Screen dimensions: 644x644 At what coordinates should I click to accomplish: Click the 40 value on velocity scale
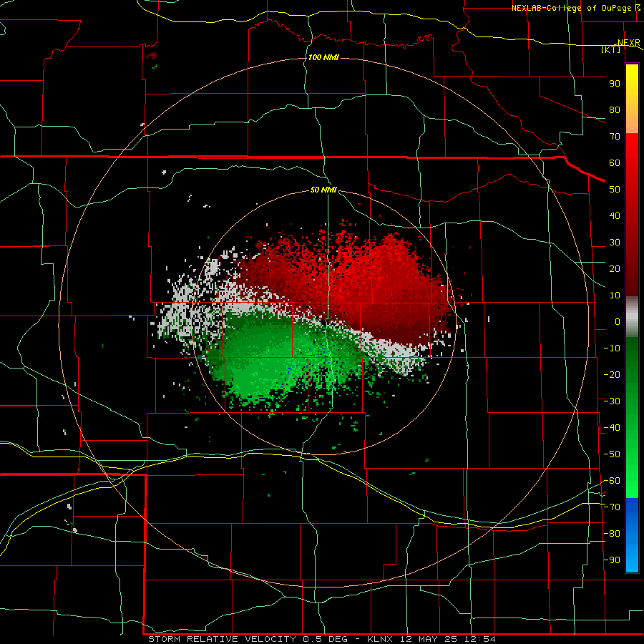(x=615, y=215)
